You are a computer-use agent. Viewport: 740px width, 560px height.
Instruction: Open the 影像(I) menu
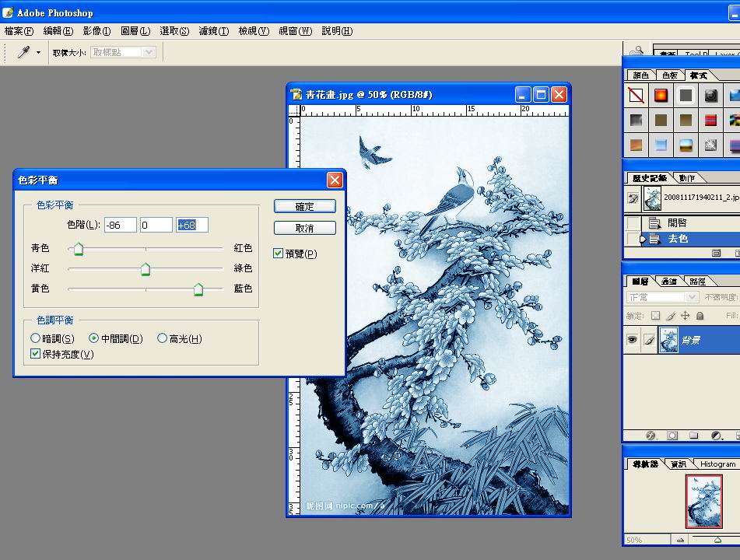pos(96,30)
